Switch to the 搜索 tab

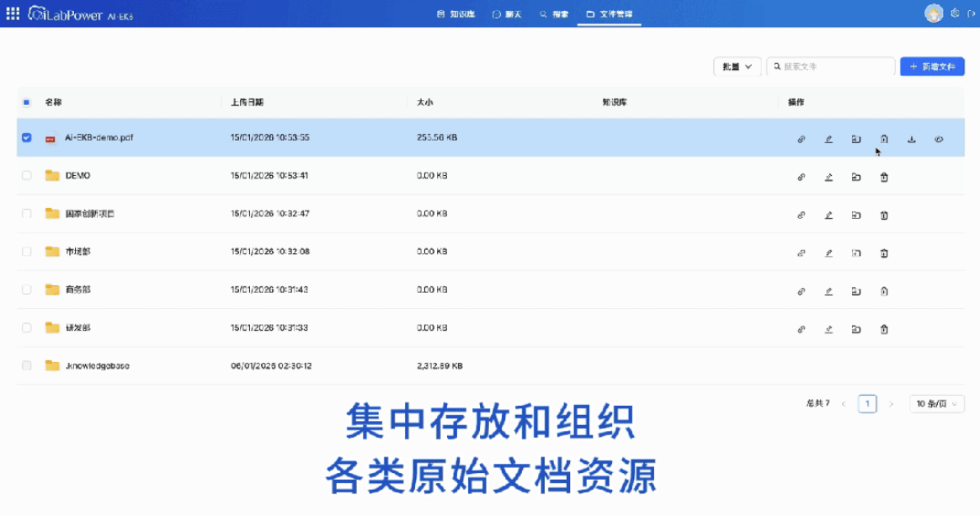[x=554, y=13]
